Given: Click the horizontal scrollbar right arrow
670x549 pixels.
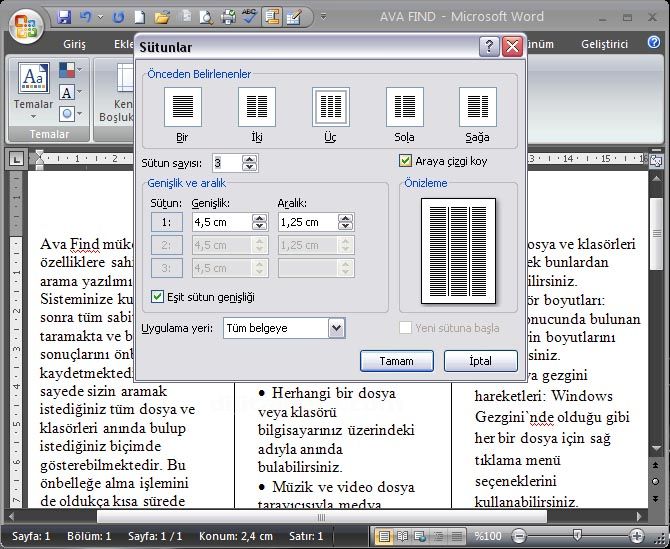Looking at the screenshot, I should 638,517.
